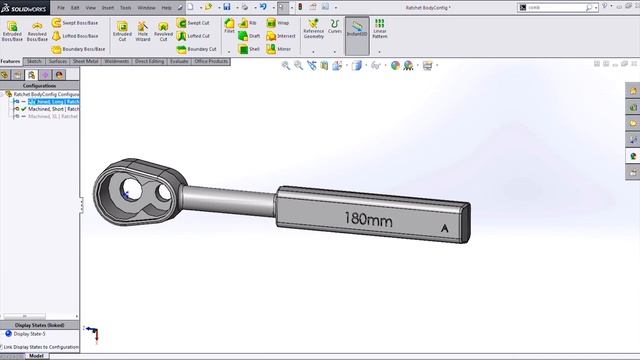
Task: Toggle Link Display States to Configurations checkbox
Action: (1, 347)
